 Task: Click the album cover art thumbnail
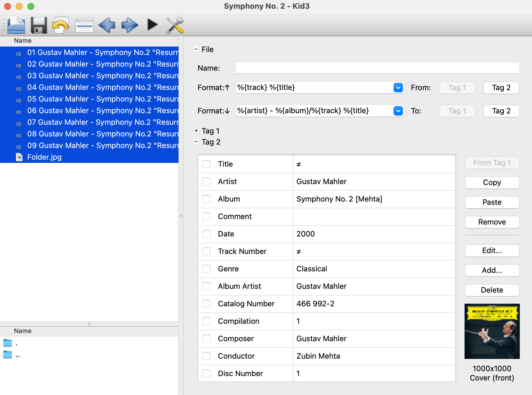tap(492, 331)
